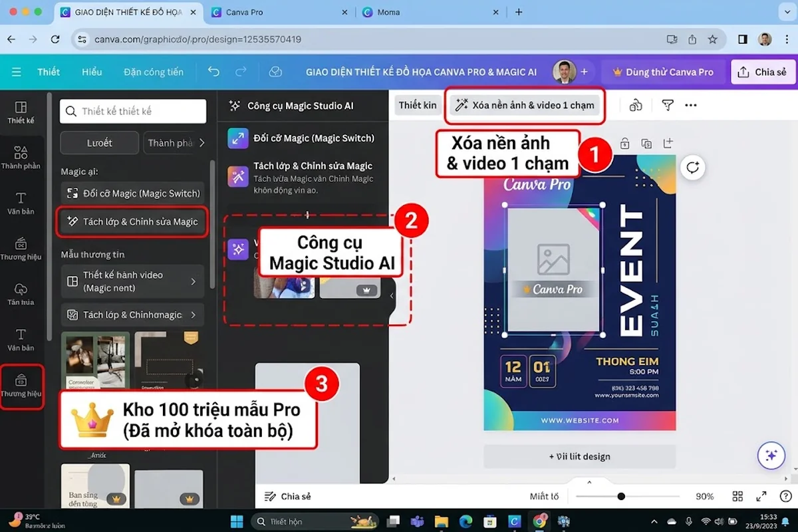
Task: Open the Thương hiệu panel with camera icon
Action: 21,249
